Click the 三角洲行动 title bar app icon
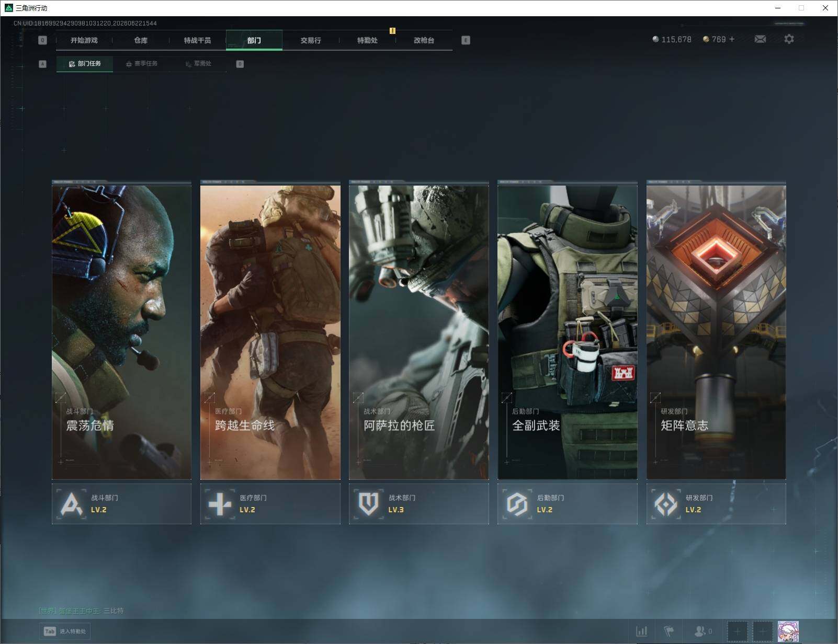 click(x=8, y=8)
